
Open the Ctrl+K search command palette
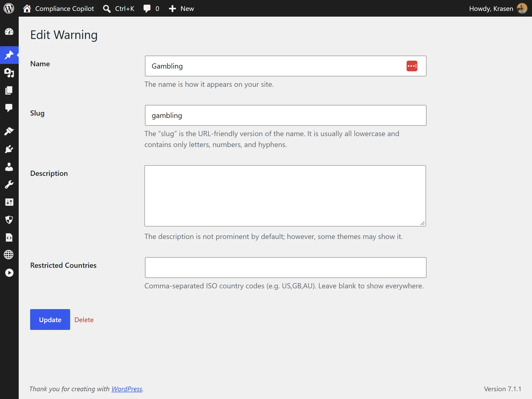(x=118, y=9)
